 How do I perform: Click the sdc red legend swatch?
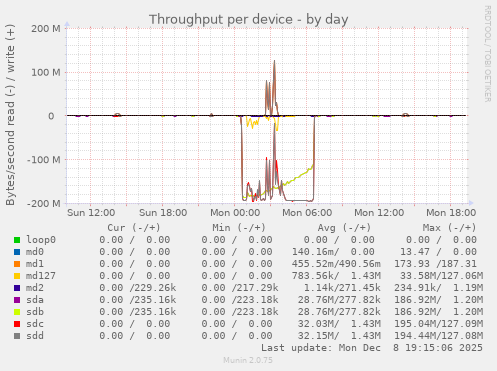[x=17, y=324]
